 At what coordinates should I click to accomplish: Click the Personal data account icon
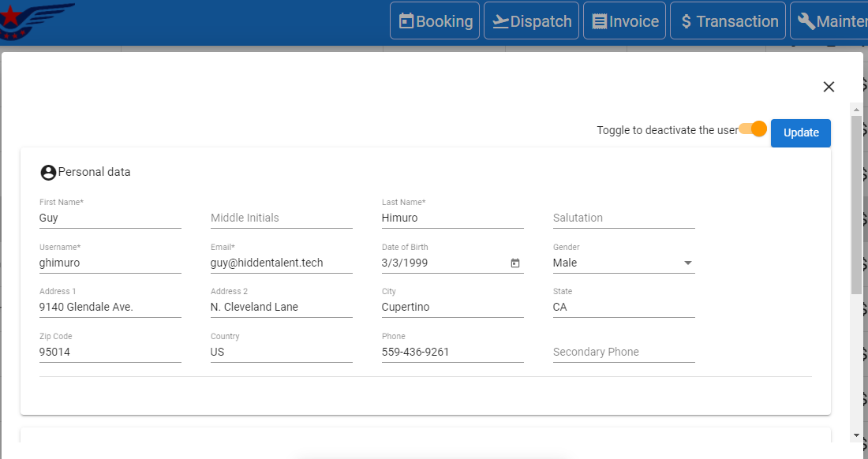click(x=48, y=172)
